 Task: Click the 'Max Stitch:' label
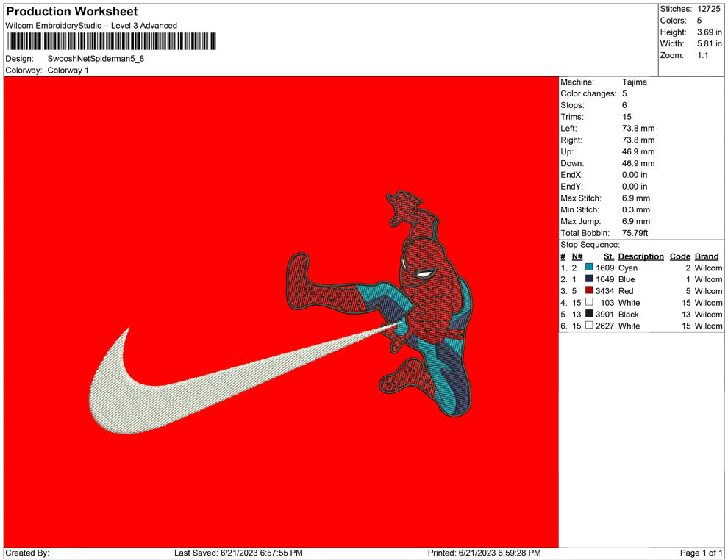[580, 198]
